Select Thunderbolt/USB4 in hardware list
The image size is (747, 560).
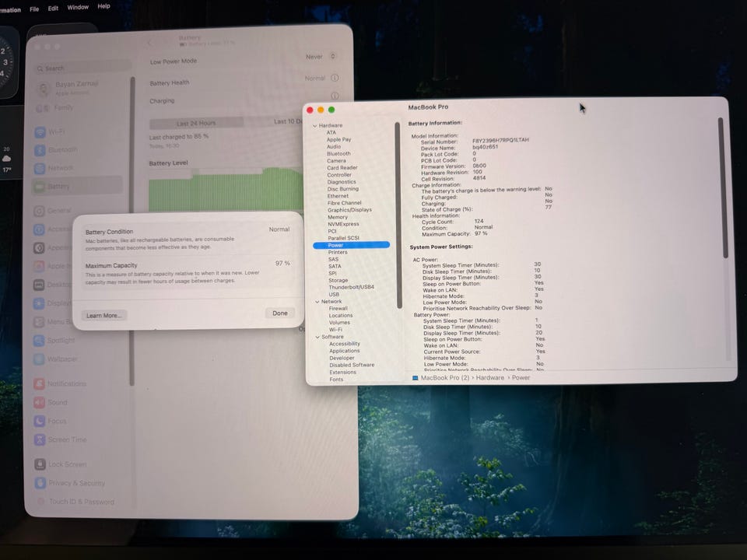351,287
